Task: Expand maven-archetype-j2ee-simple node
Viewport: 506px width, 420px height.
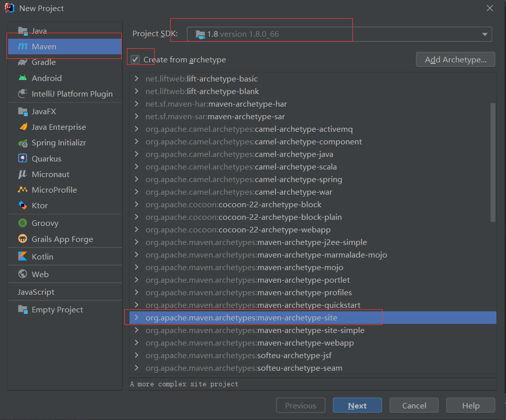Action: [136, 242]
